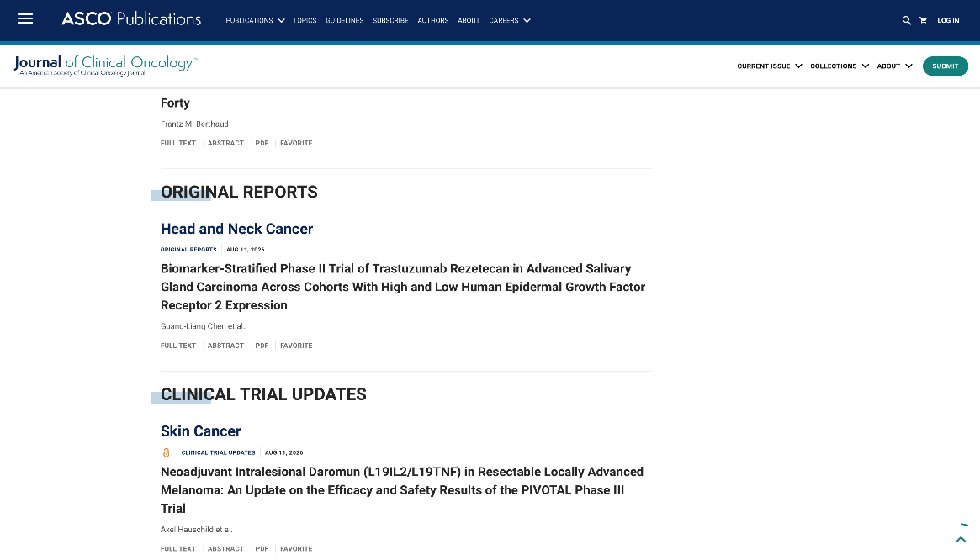Viewport: 980px width, 560px height.
Task: Open Abstract for Trastuzumab Rezetecan article
Action: click(x=225, y=346)
